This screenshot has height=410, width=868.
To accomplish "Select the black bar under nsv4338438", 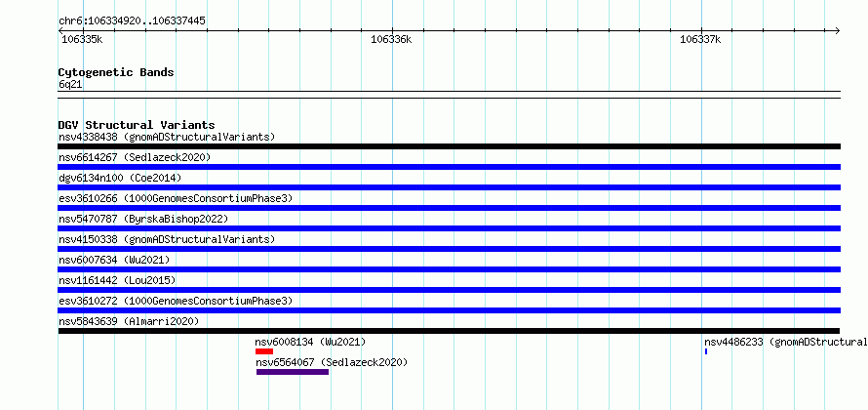I will (x=449, y=146).
